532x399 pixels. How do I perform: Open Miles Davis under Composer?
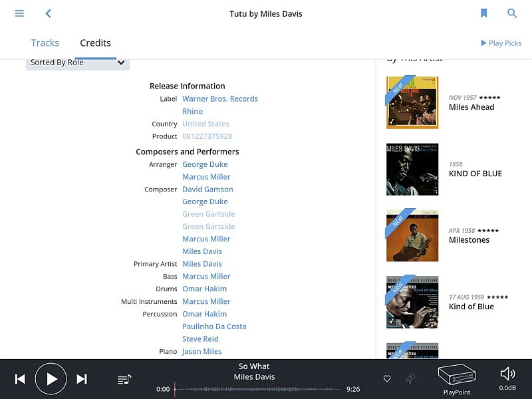202,251
